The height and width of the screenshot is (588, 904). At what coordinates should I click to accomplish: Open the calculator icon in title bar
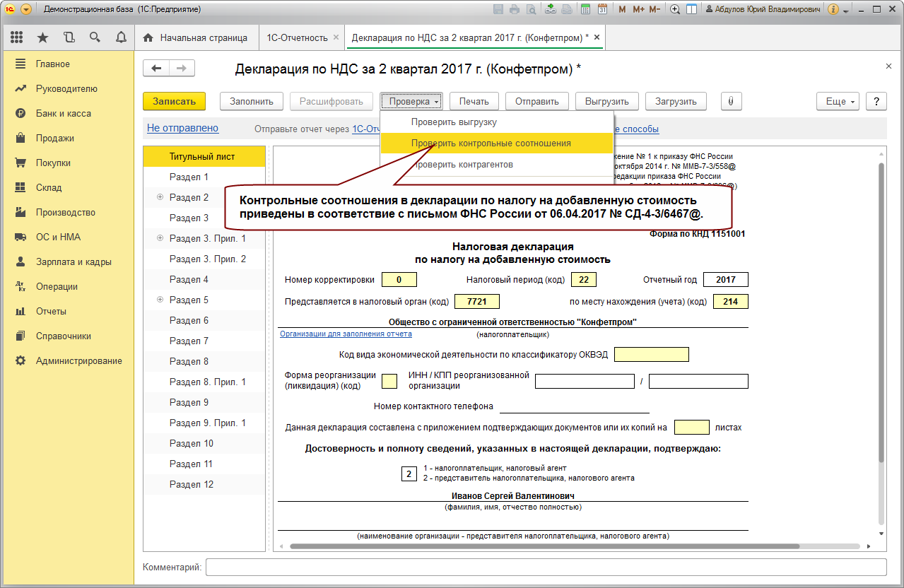click(x=585, y=9)
